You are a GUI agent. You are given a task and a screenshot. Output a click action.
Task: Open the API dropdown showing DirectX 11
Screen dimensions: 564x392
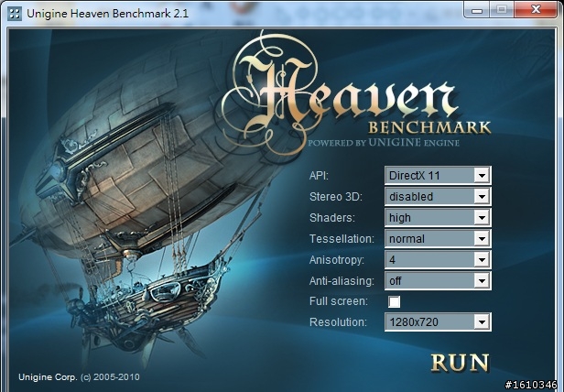pyautogui.click(x=438, y=175)
